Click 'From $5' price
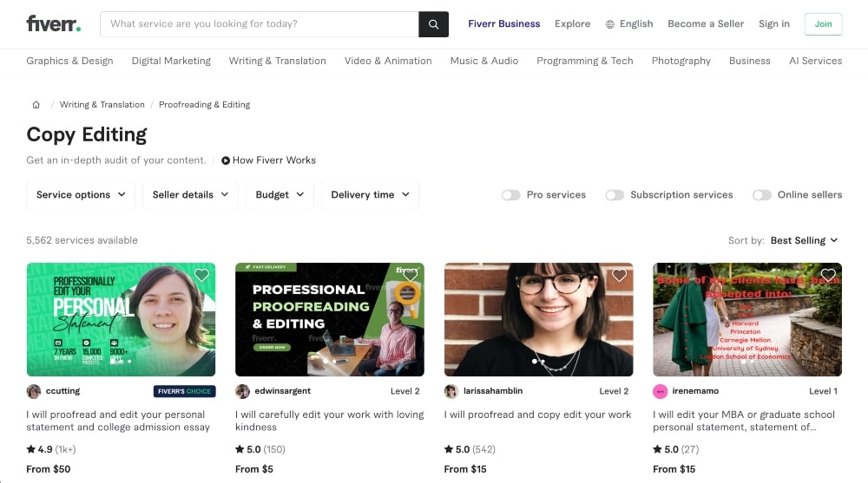 pyautogui.click(x=254, y=469)
